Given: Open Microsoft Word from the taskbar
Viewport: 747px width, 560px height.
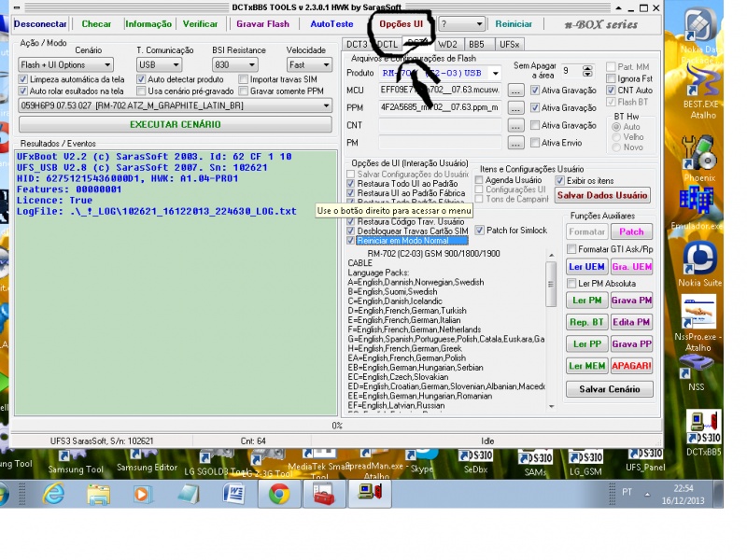Looking at the screenshot, I should [x=233, y=494].
